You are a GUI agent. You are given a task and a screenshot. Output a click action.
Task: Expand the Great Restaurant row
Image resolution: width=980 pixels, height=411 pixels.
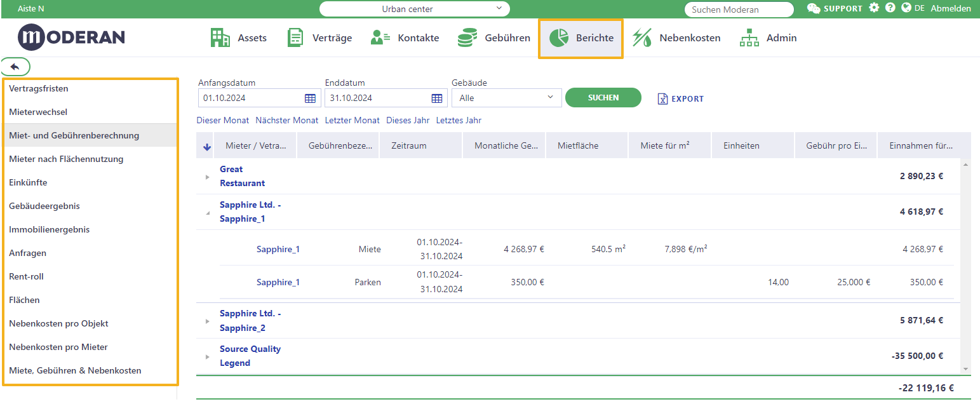[207, 177]
